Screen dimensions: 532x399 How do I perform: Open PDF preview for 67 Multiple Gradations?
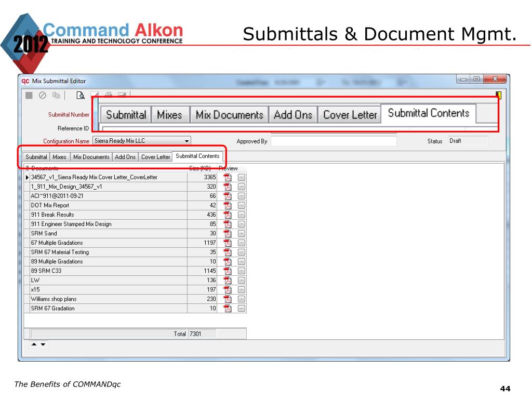228,243
